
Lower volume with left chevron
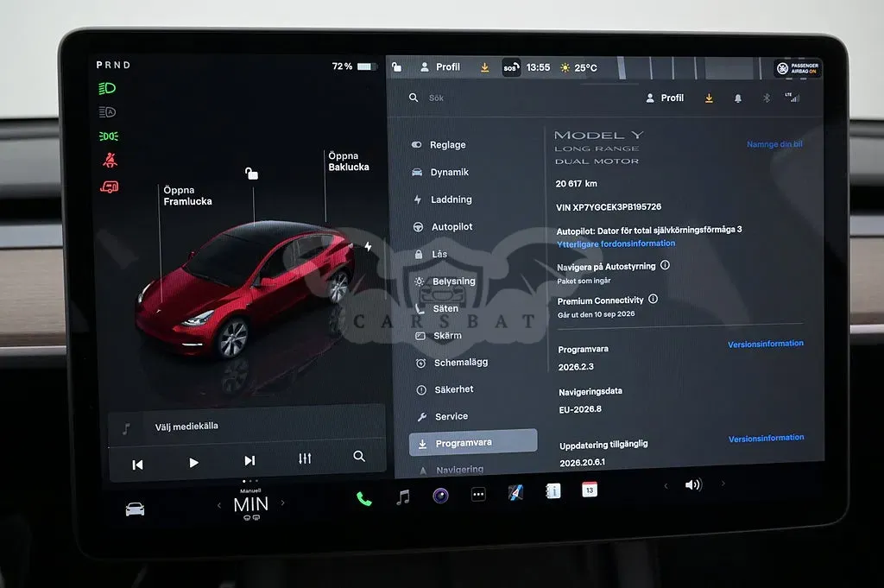[666, 485]
